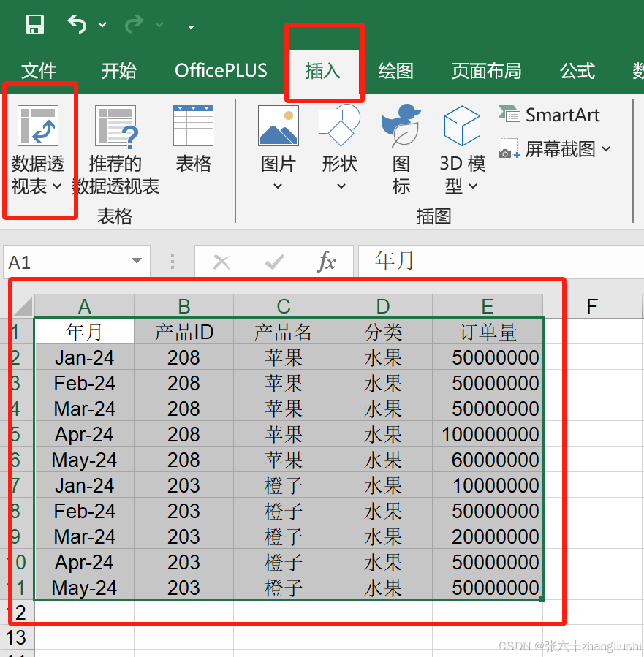Open the undo history dropdown arrow
The height and width of the screenshot is (657, 644).
click(x=102, y=25)
